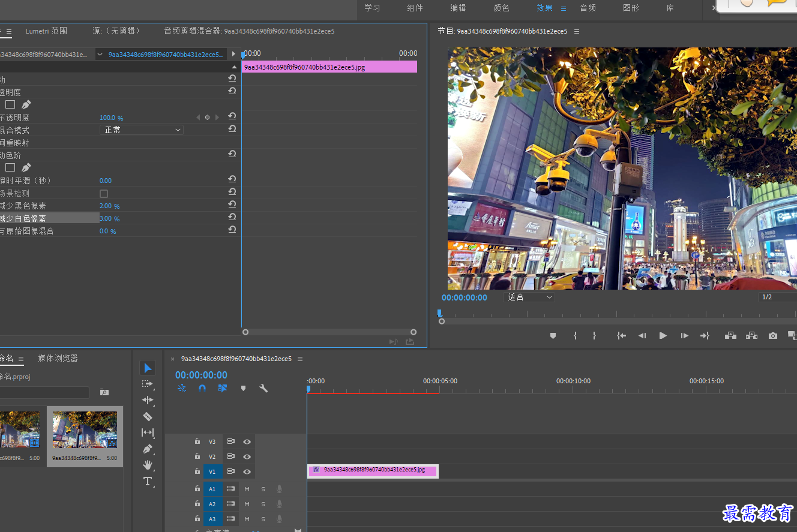Export frame with camera icon
Viewport: 797px width, 532px height.
[773, 336]
